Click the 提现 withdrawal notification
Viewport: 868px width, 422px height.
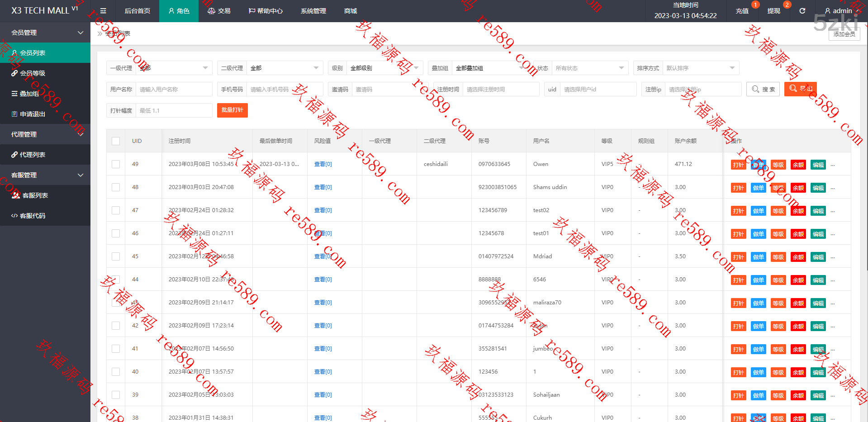tap(773, 11)
